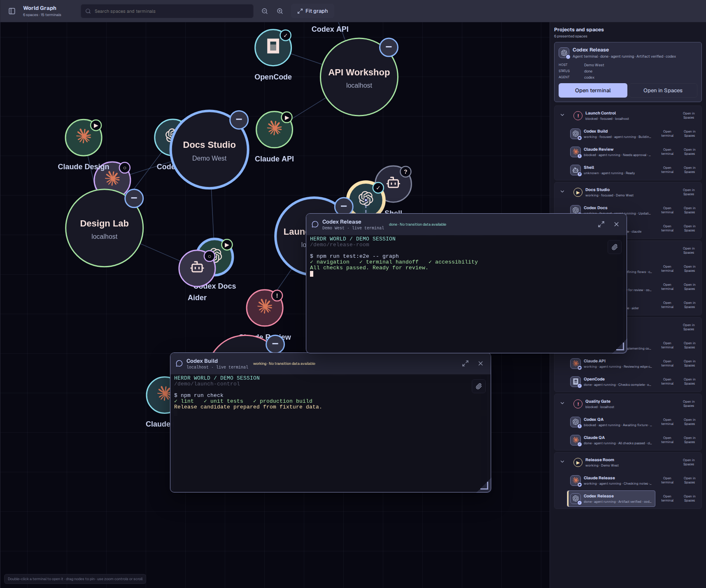
Task: Click the Claude API terminal node
Action: [274, 129]
